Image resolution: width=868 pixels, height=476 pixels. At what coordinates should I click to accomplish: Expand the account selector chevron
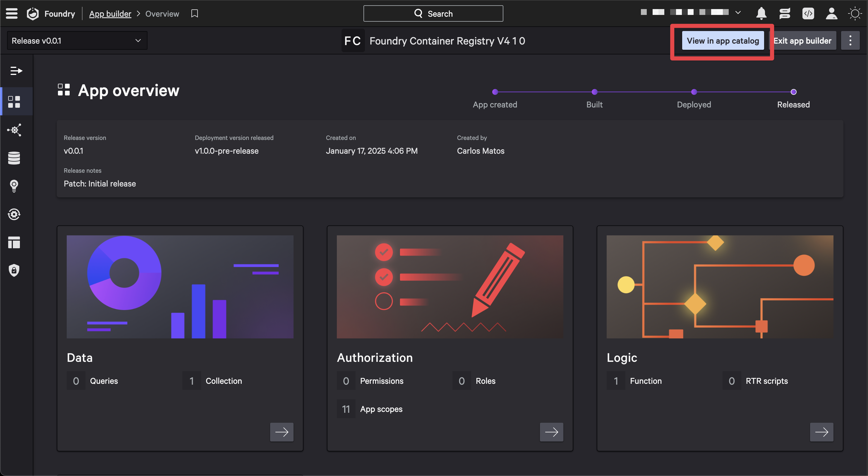738,13
